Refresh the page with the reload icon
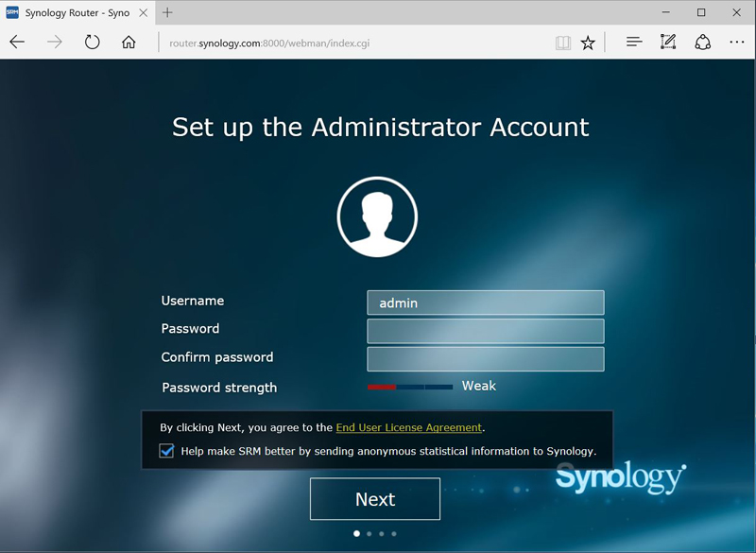This screenshot has width=756, height=553. (92, 42)
